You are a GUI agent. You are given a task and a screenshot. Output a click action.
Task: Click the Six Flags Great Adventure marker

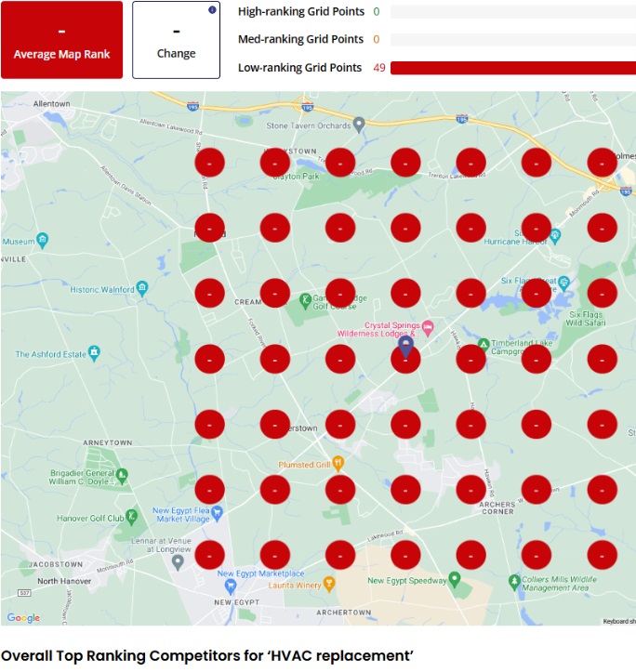click(564, 283)
